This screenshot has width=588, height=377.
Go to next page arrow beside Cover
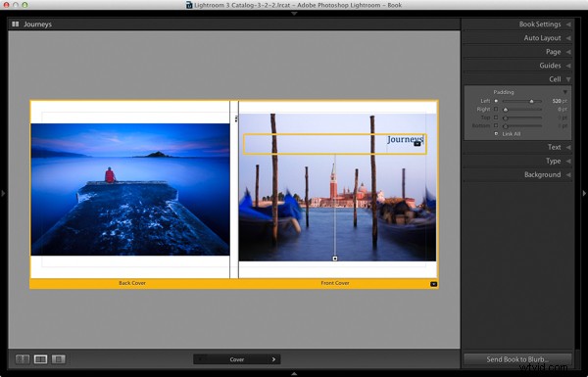[x=273, y=359]
